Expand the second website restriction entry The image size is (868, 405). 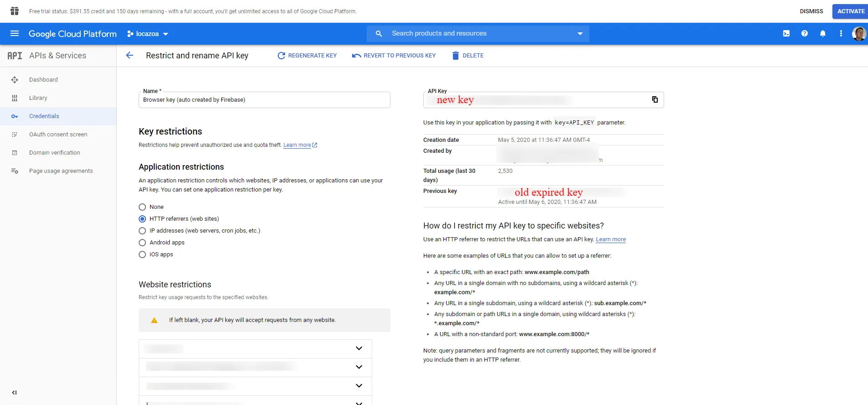pos(359,367)
